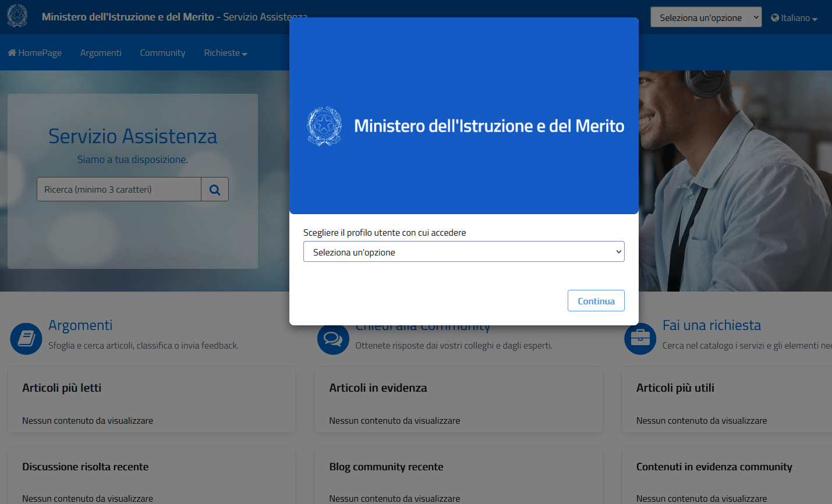The height and width of the screenshot is (504, 832).
Task: Click the briefcase request icon
Action: (x=640, y=339)
